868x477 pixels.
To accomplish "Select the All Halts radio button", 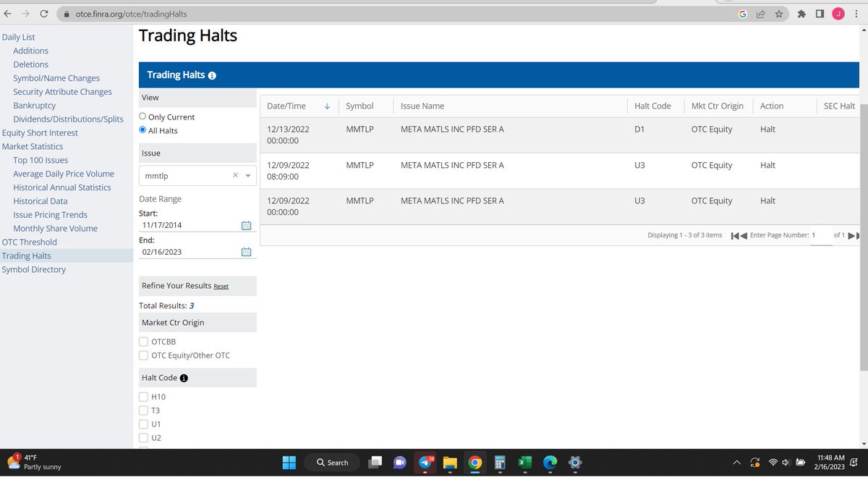I will coord(142,130).
